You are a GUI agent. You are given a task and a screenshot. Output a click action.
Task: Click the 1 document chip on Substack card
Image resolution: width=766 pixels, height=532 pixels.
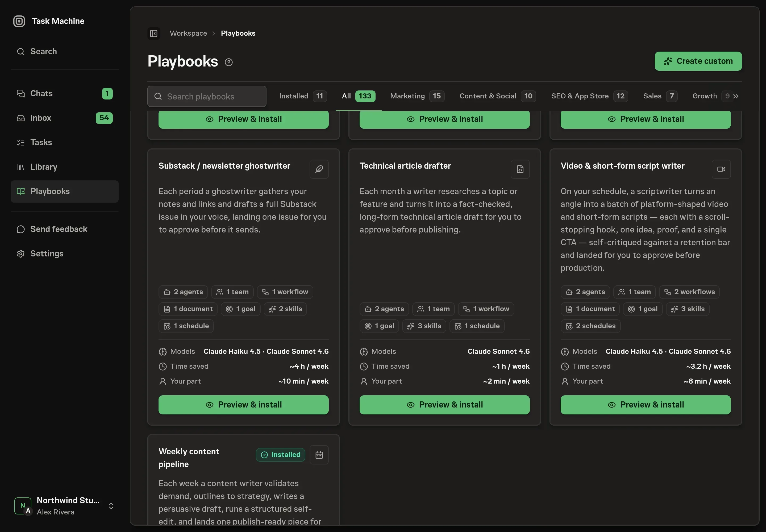188,309
